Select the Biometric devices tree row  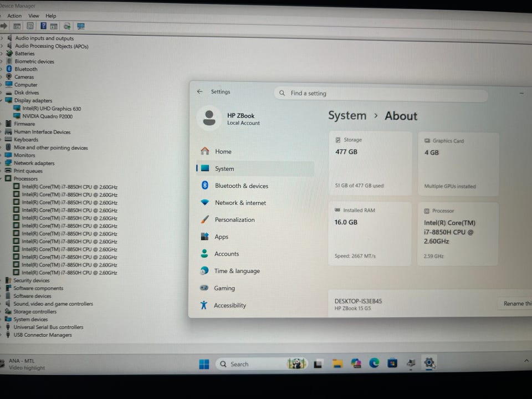point(34,62)
